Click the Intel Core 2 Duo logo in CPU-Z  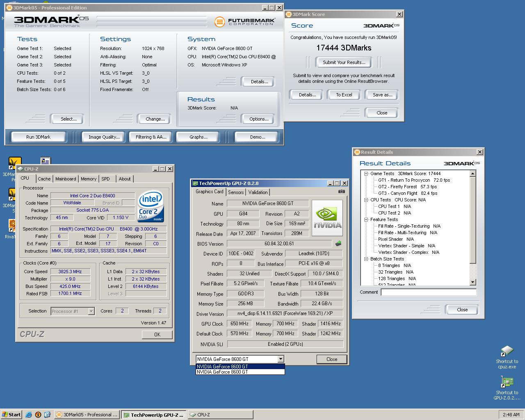[x=151, y=206]
